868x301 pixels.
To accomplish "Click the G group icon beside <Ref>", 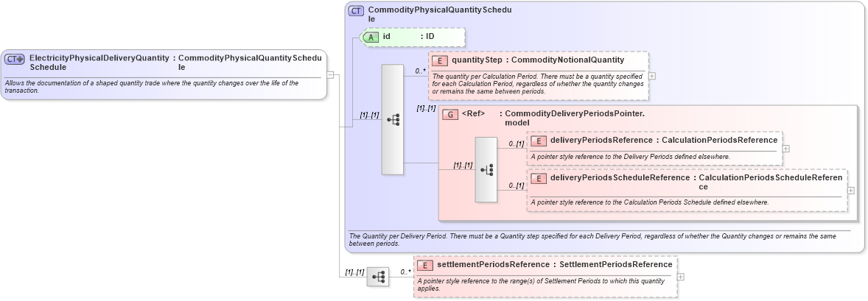I will click(x=451, y=115).
